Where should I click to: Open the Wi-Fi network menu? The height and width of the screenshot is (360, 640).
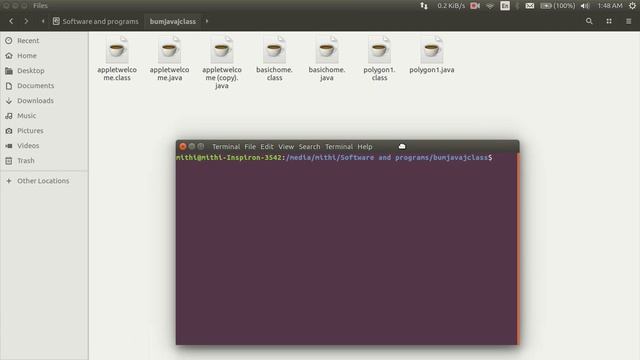coord(490,6)
